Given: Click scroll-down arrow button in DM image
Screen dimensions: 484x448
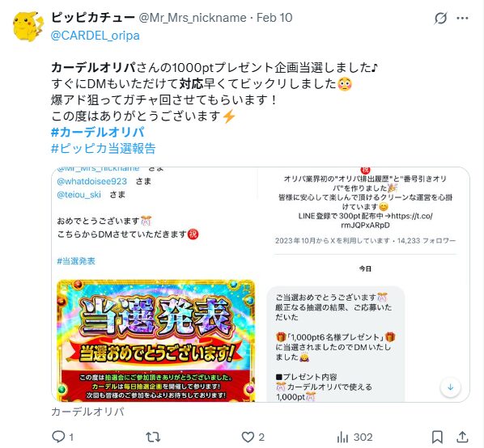Looking at the screenshot, I should point(450,387).
